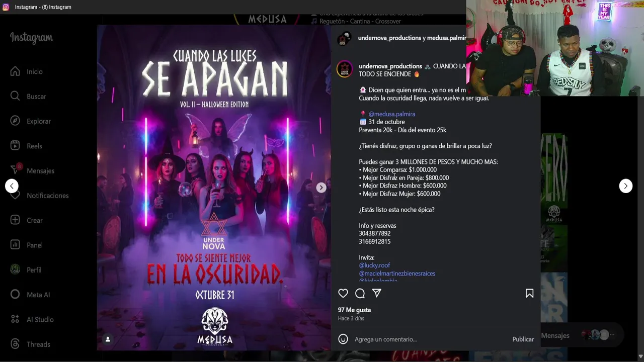
Task: Open the Panel chart icon
Action: coord(15,245)
